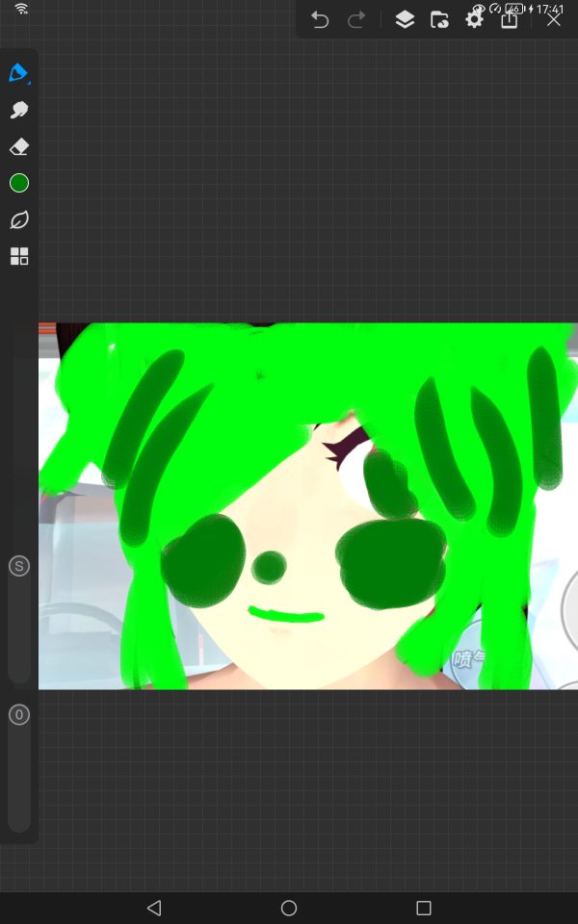Viewport: 578px width, 924px height.
Task: Tap Android back navigation button
Action: click(154, 908)
